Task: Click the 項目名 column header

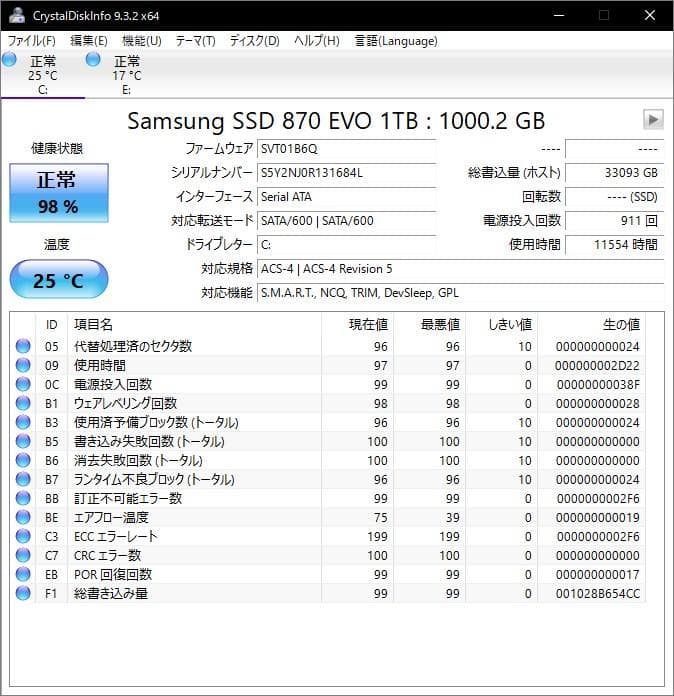Action: click(x=194, y=324)
